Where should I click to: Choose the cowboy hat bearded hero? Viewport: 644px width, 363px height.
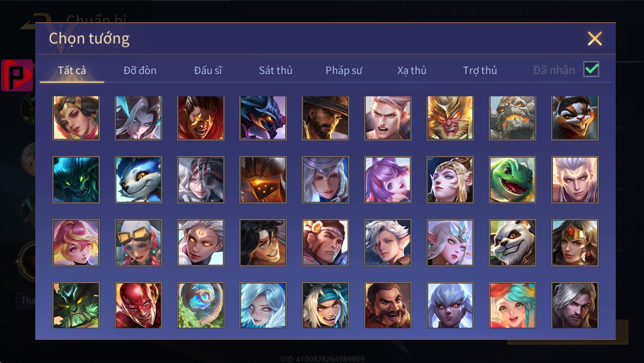tap(326, 118)
